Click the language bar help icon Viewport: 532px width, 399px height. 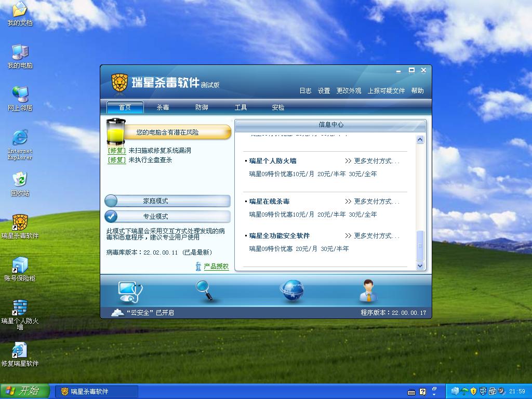(422, 392)
